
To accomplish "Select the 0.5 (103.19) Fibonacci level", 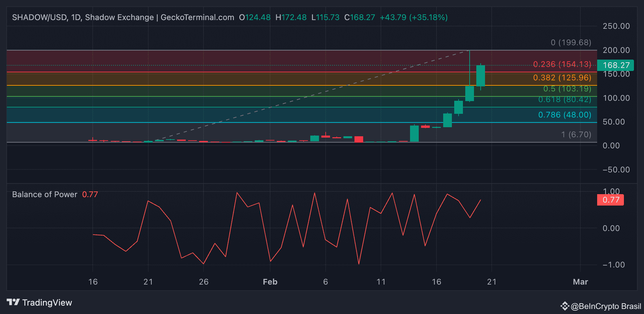I will coord(567,89).
